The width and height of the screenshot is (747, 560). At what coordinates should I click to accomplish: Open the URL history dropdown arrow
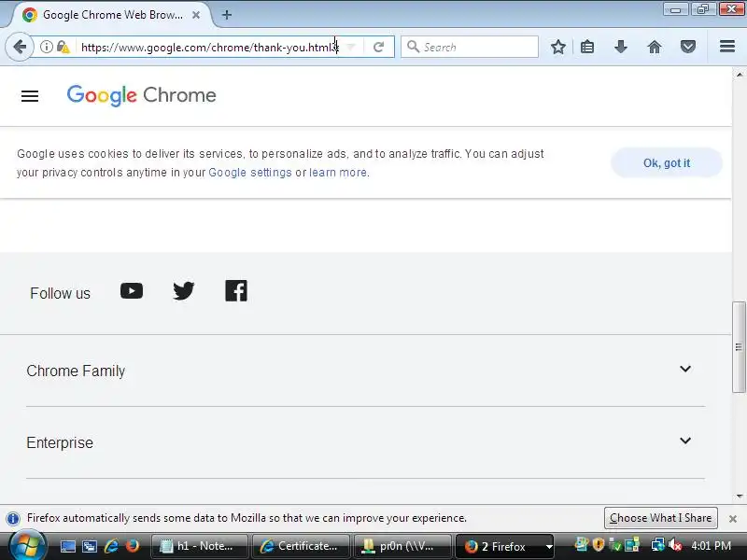click(x=351, y=47)
